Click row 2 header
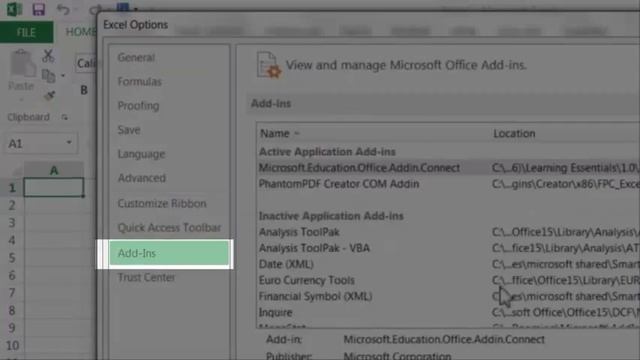This screenshot has height=360, width=640. click(12, 205)
